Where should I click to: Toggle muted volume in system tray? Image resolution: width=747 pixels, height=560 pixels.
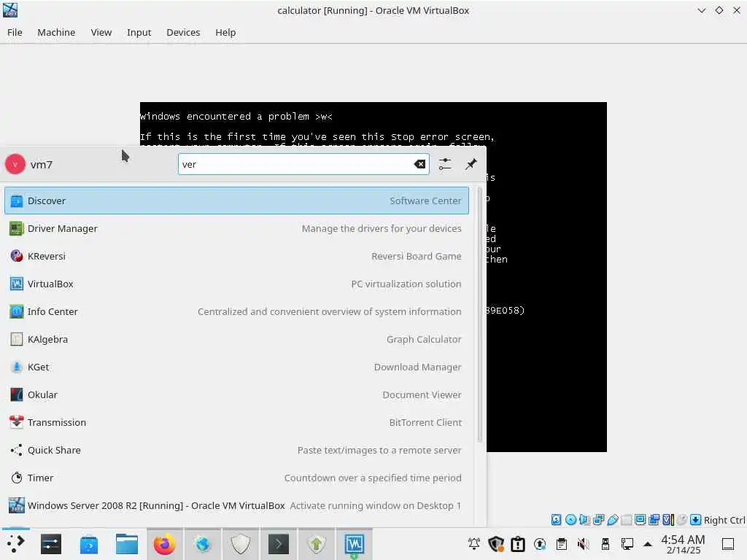(583, 544)
